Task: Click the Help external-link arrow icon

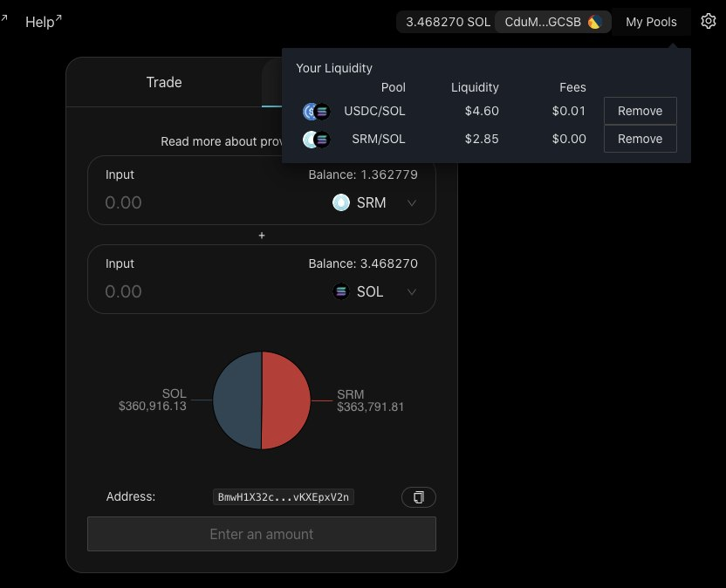Action: click(58, 18)
